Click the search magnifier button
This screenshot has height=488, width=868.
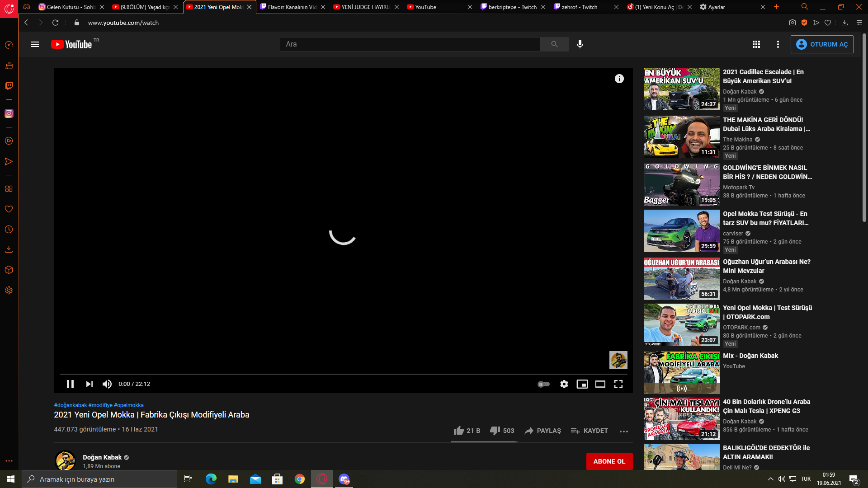coord(554,44)
